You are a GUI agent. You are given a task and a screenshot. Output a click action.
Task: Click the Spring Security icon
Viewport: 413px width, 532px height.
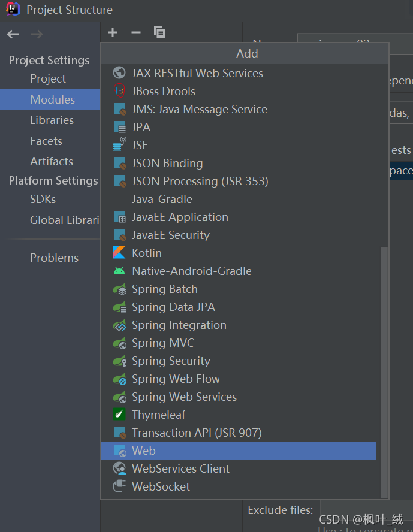coord(119,361)
